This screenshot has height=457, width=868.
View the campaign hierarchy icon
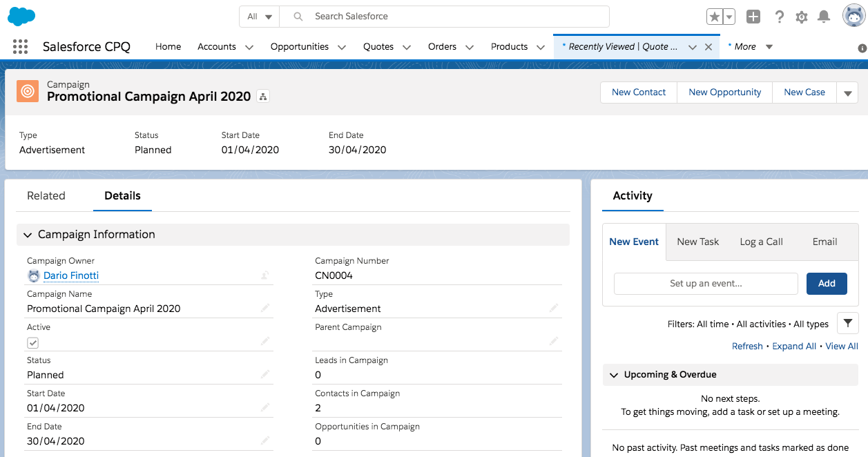[263, 97]
